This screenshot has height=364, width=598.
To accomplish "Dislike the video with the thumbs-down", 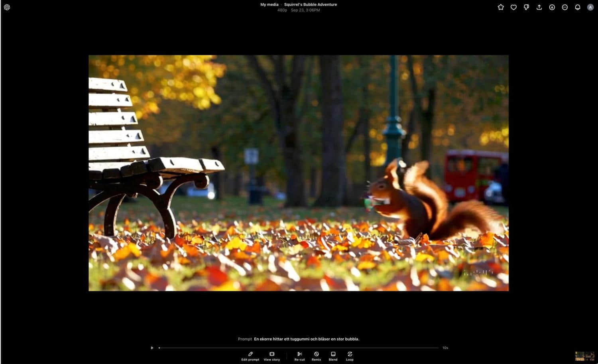I will click(x=526, y=7).
